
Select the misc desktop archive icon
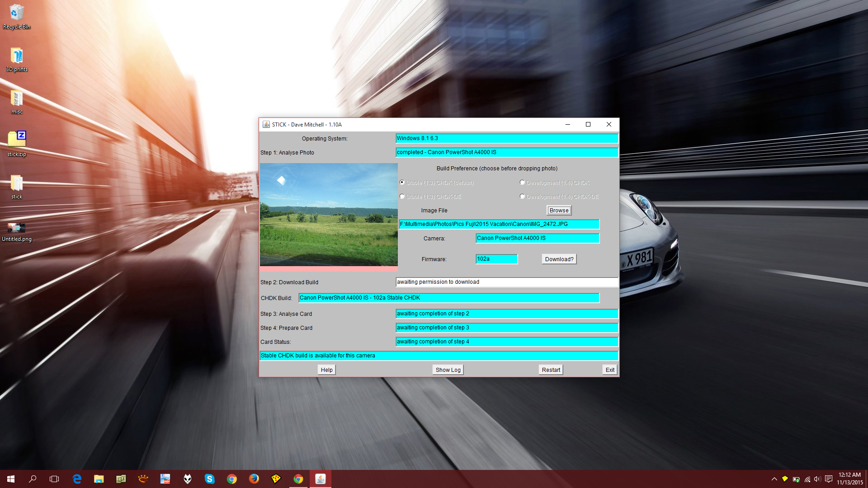click(17, 102)
